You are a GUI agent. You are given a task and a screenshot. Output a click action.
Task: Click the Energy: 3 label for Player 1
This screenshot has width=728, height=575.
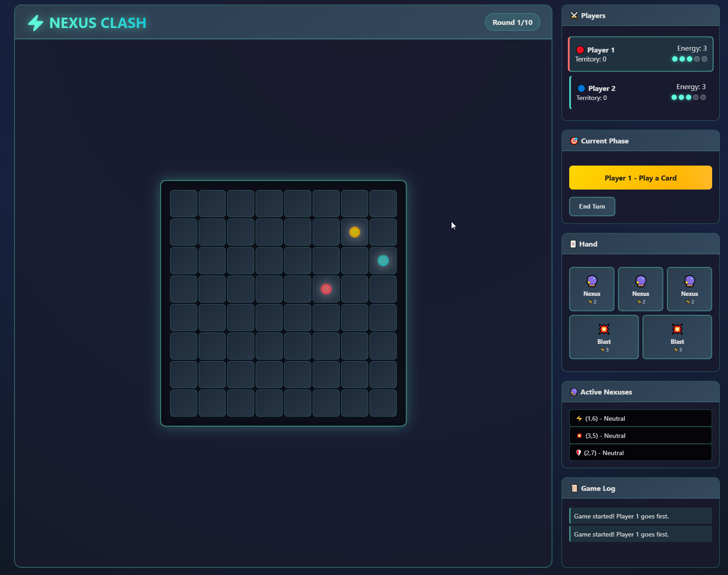pyautogui.click(x=692, y=48)
